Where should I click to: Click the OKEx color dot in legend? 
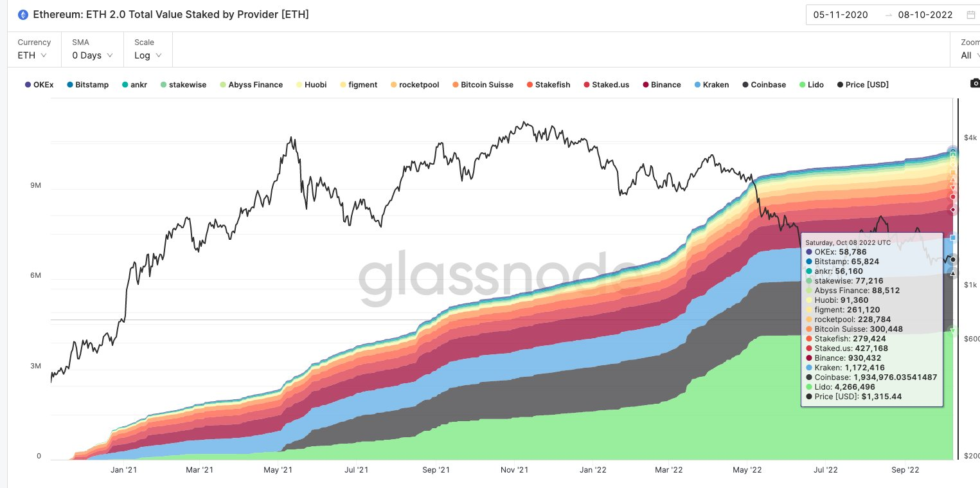point(28,85)
